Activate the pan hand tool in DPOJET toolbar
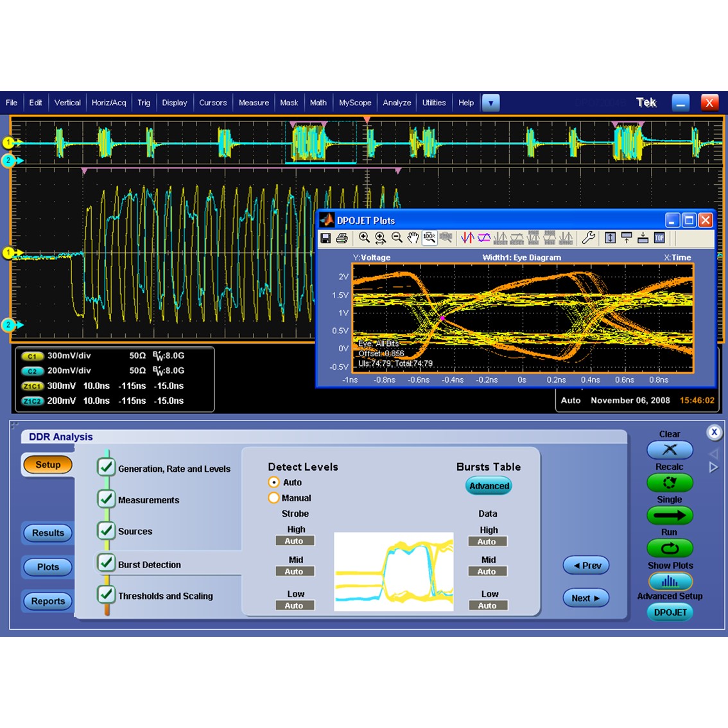728x728 pixels. (413, 238)
